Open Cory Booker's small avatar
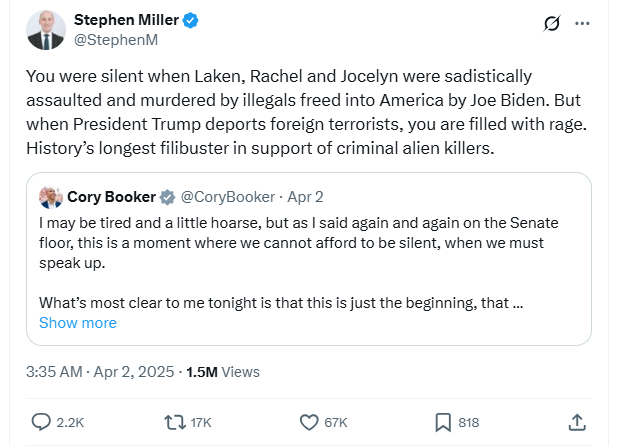This screenshot has height=446, width=623. [x=51, y=196]
